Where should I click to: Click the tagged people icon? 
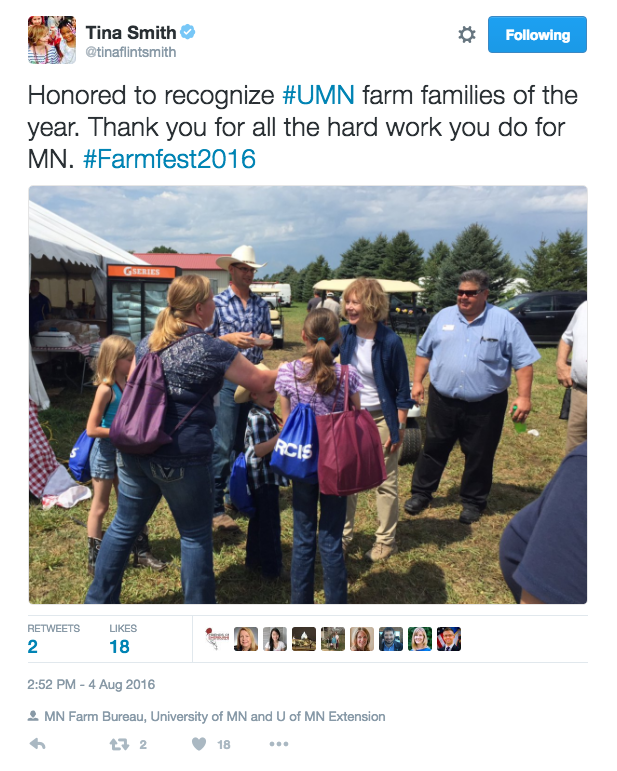coord(33,716)
